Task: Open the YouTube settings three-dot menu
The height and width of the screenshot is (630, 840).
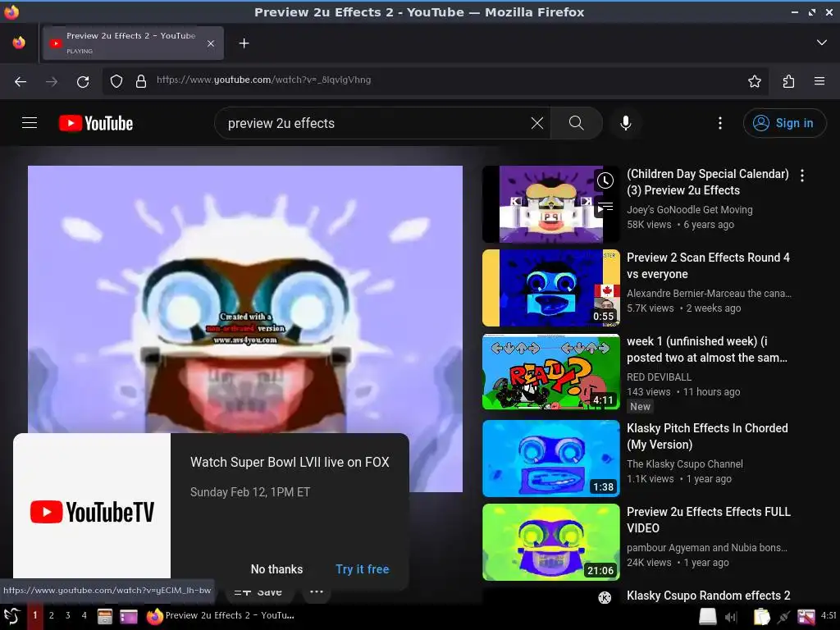Action: pos(720,123)
